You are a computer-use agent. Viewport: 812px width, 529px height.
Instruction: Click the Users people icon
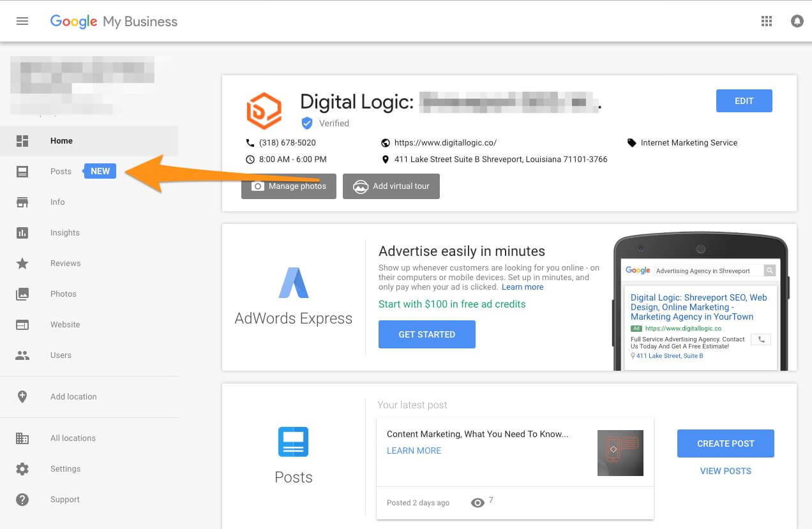22,355
